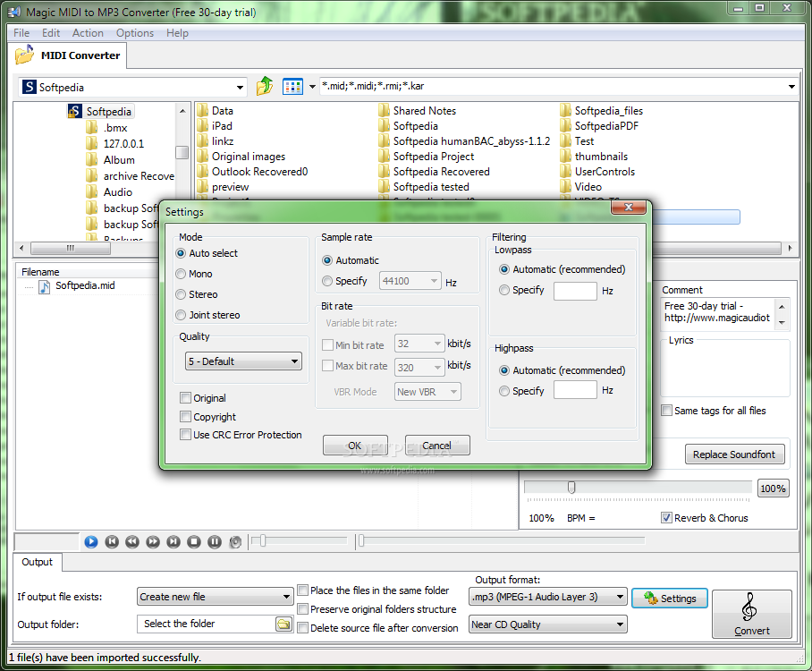This screenshot has width=812, height=671.
Task: Select Specify sample rate radio button
Action: [327, 281]
